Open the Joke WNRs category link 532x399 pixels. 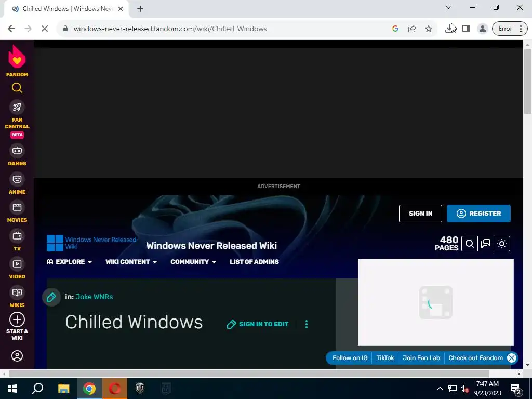tap(94, 297)
